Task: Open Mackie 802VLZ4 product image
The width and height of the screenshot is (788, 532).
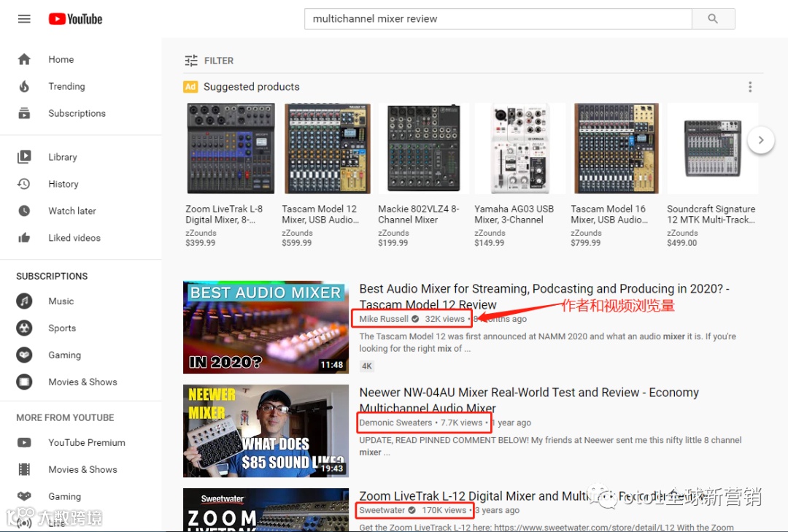Action: coord(424,148)
